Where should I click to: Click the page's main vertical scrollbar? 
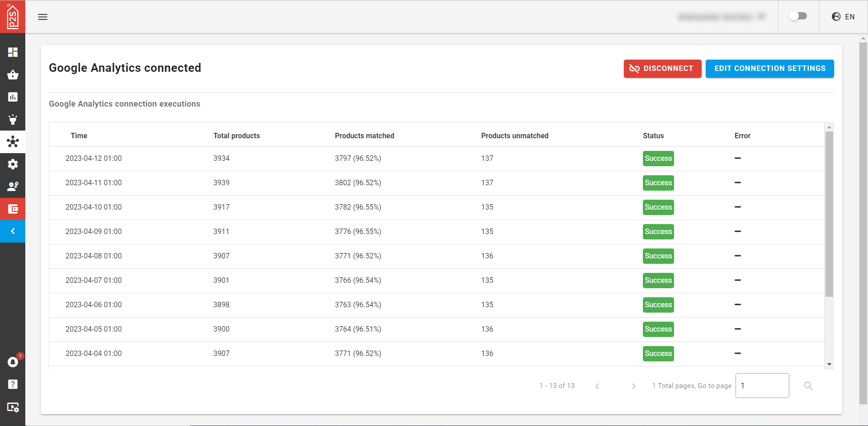(x=863, y=224)
